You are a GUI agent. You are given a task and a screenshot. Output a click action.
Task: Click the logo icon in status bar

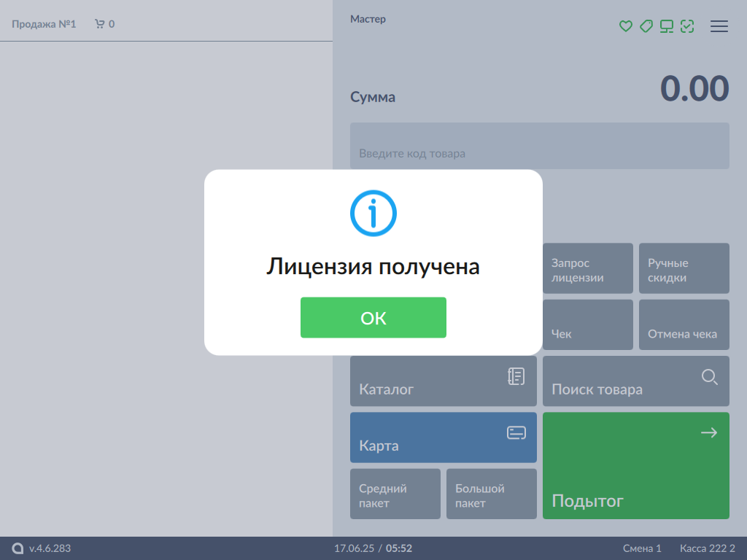click(x=18, y=548)
